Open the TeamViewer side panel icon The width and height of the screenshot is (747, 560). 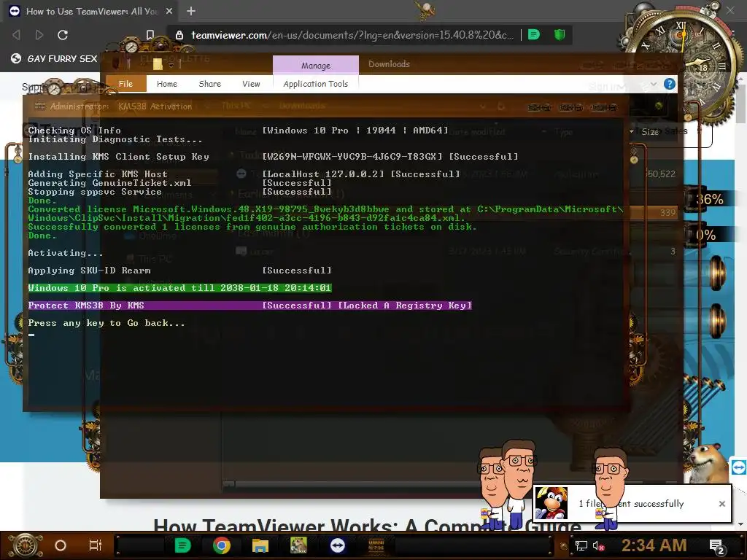point(739,467)
